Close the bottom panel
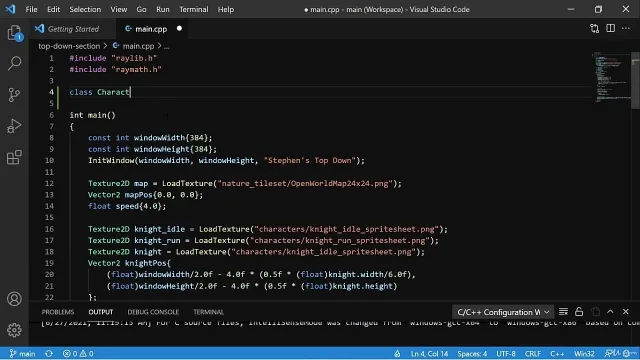 pos(626,312)
